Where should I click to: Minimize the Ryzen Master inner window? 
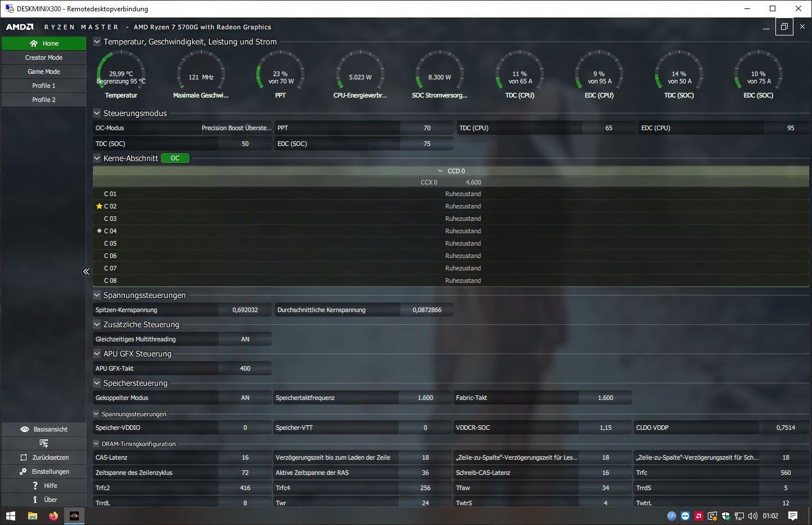click(x=766, y=27)
